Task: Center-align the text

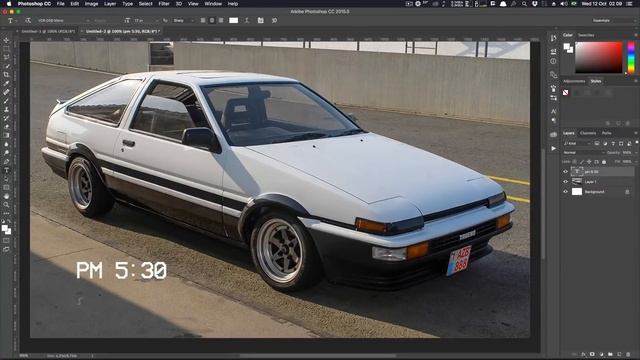Action: [x=212, y=20]
